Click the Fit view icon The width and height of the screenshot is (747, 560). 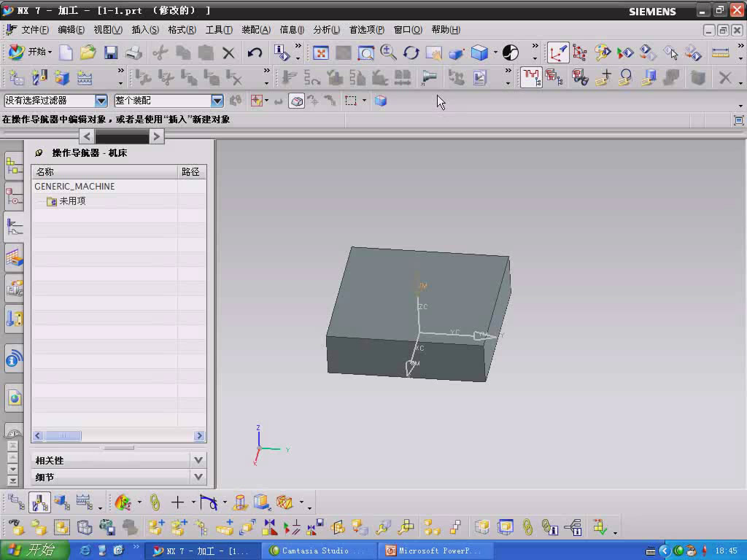coord(321,52)
